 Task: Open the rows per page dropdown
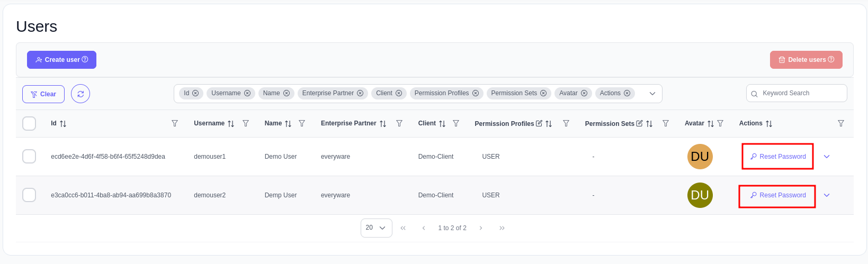click(x=376, y=228)
